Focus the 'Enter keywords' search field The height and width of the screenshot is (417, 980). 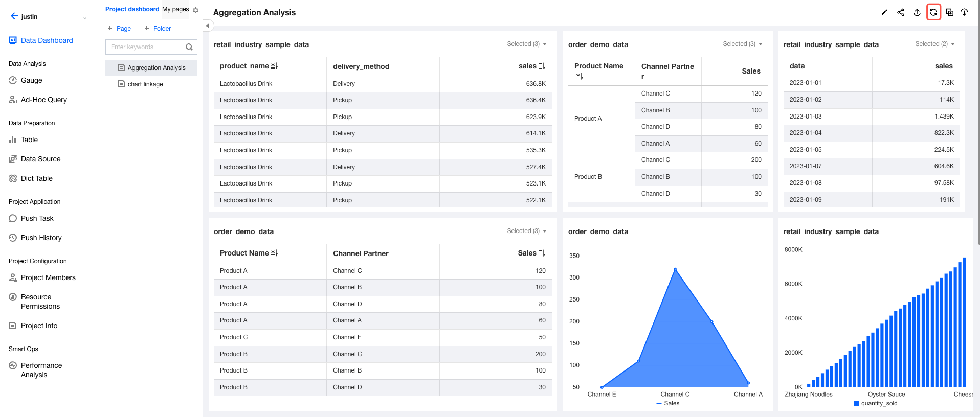click(x=146, y=47)
